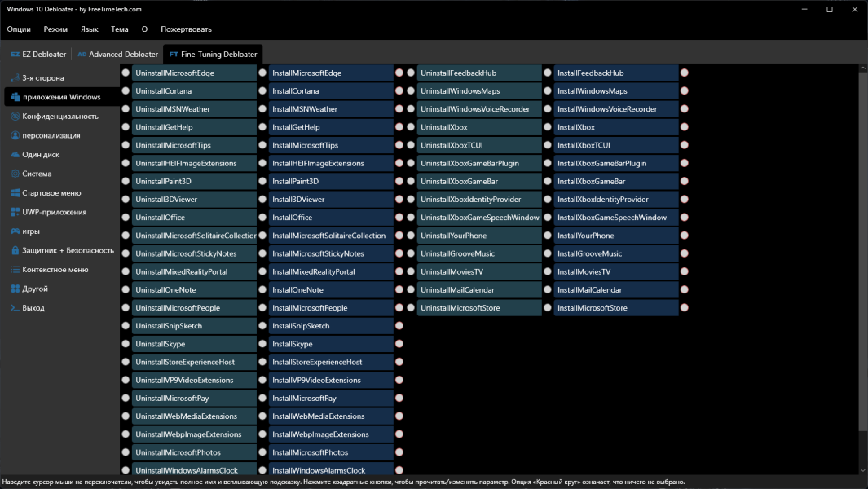Open the 3-я сторона section icon

pyautogui.click(x=15, y=78)
